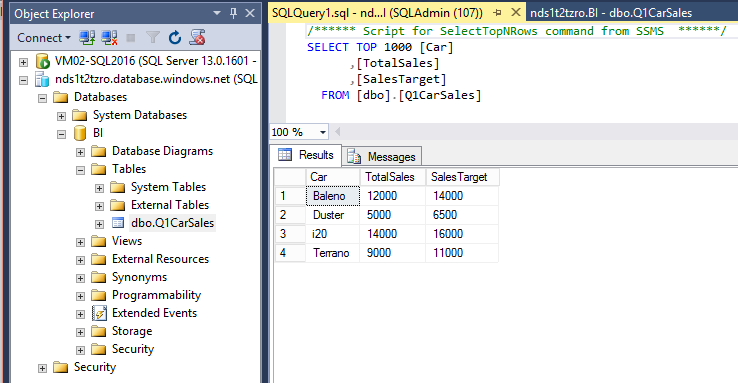Toggle auto-hide pin of Object Explorer

pyautogui.click(x=233, y=13)
